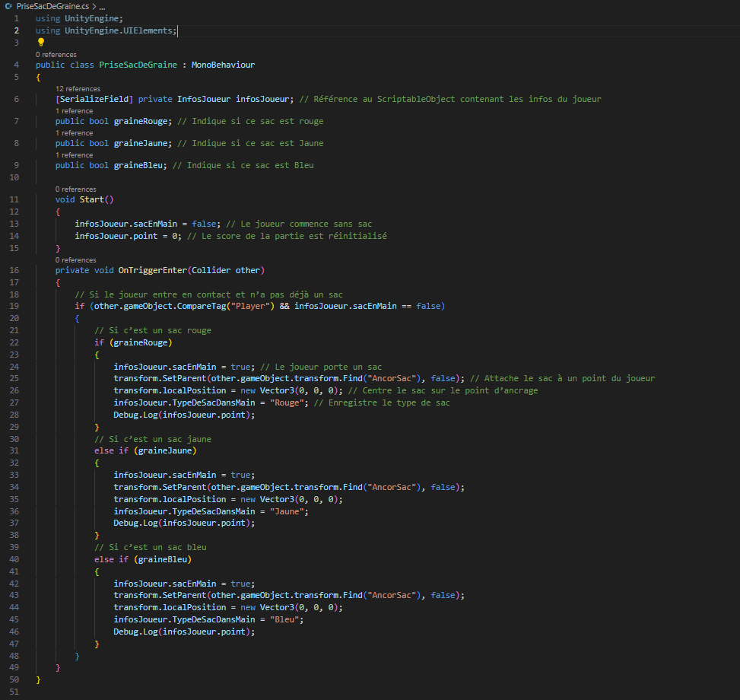The width and height of the screenshot is (740, 700).
Task: Open the quick fix lightbulb suggestions
Action: [40, 43]
